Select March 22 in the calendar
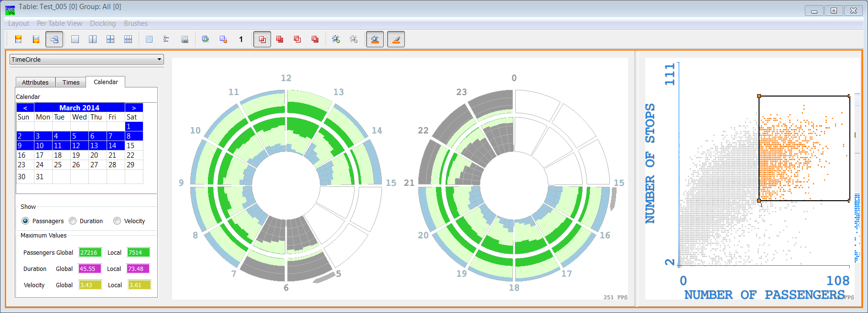This screenshot has height=313, width=868. click(x=134, y=155)
